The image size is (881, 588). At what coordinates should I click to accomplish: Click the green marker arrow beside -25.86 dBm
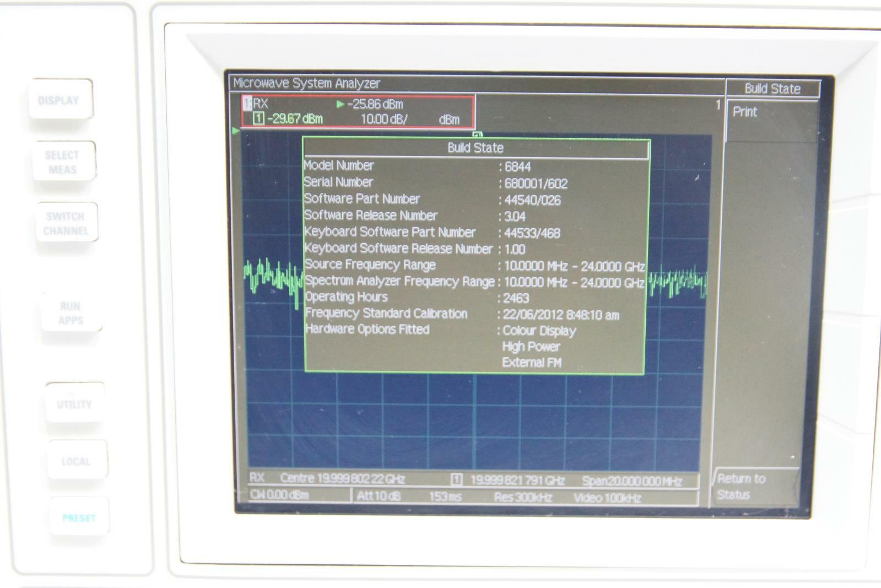click(340, 104)
